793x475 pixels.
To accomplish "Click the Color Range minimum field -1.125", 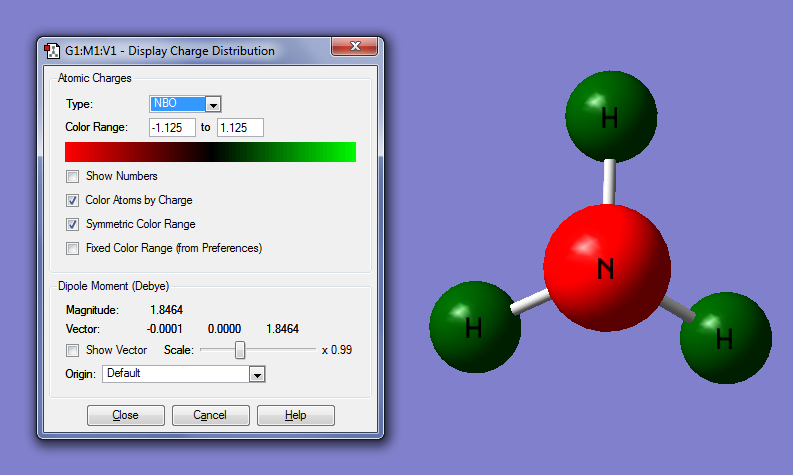I will point(172,127).
